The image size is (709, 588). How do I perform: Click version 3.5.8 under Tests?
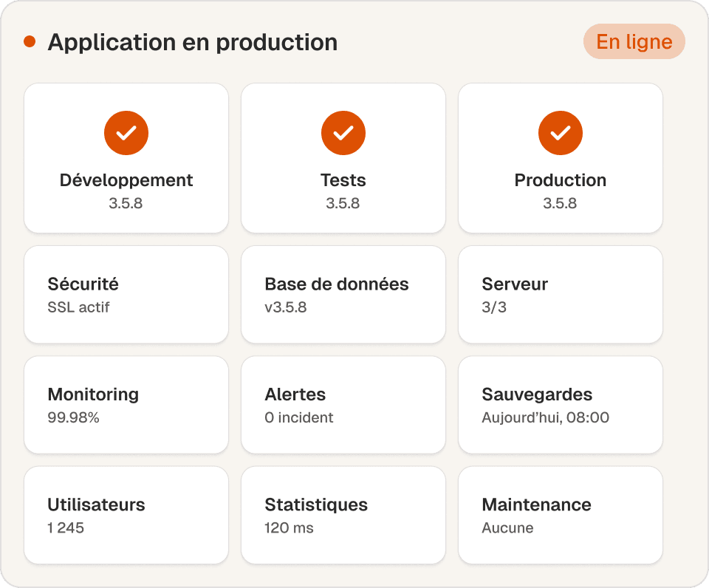(343, 203)
